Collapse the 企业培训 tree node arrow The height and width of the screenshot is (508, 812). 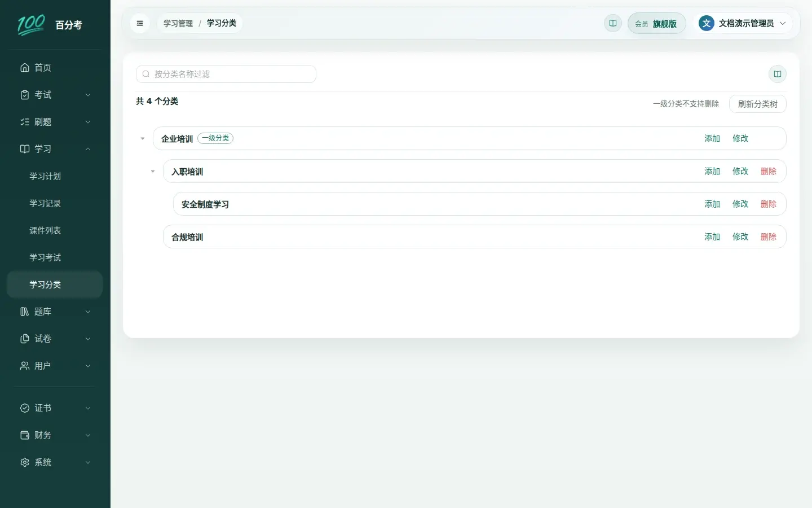(x=143, y=138)
